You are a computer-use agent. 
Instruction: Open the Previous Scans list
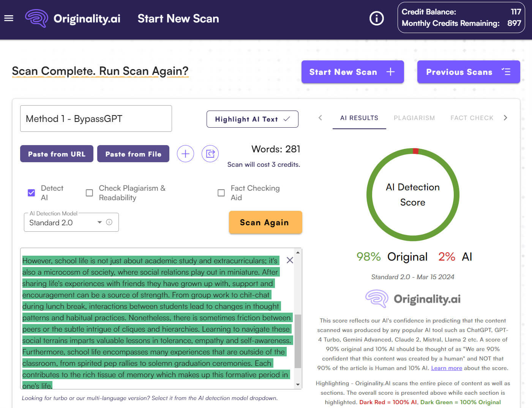pyautogui.click(x=468, y=72)
